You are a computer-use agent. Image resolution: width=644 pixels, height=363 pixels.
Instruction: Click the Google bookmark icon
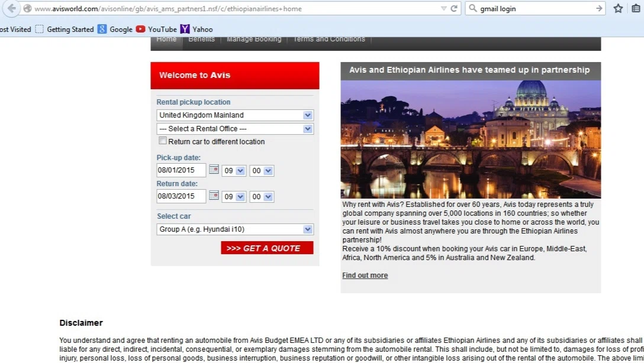click(x=102, y=29)
